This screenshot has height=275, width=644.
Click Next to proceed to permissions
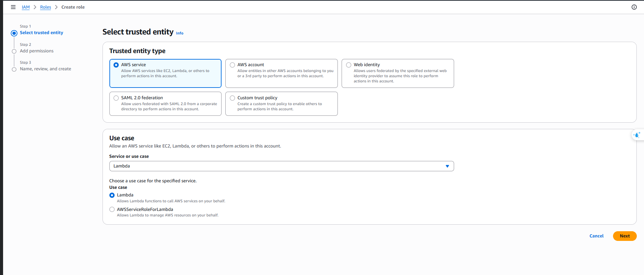(x=625, y=236)
